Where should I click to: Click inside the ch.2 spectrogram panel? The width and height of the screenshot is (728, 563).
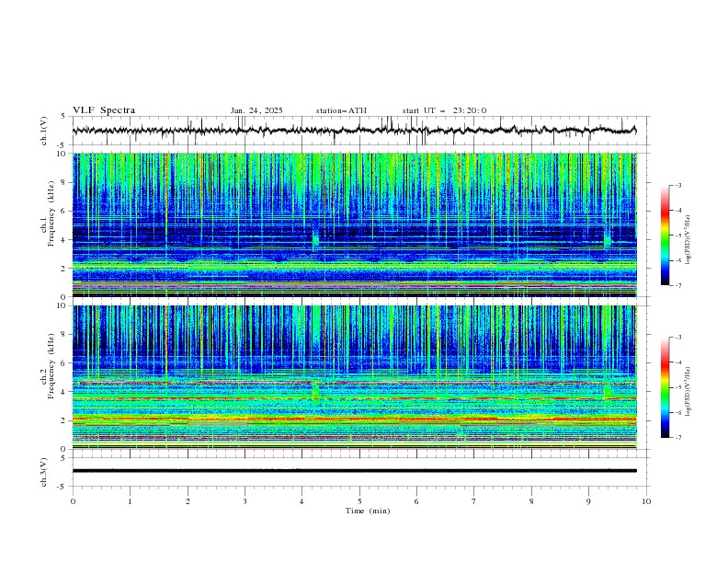click(x=354, y=377)
